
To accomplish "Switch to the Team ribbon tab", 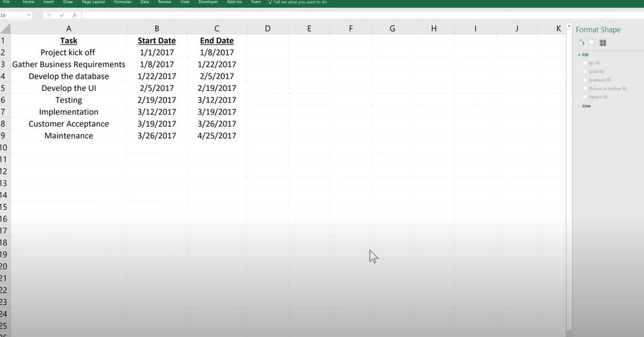I will point(256,2).
